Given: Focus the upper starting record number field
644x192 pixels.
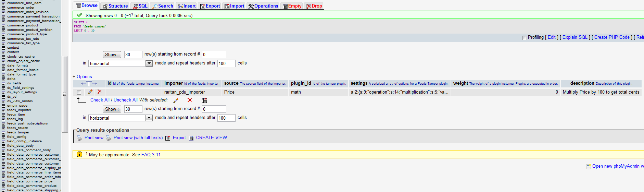Looking at the screenshot, I should point(214,55).
